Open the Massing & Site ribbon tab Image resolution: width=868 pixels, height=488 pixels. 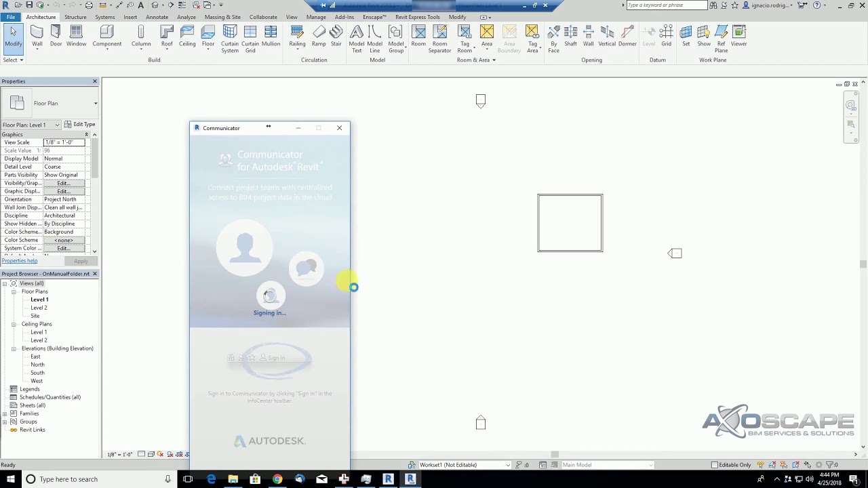(222, 17)
